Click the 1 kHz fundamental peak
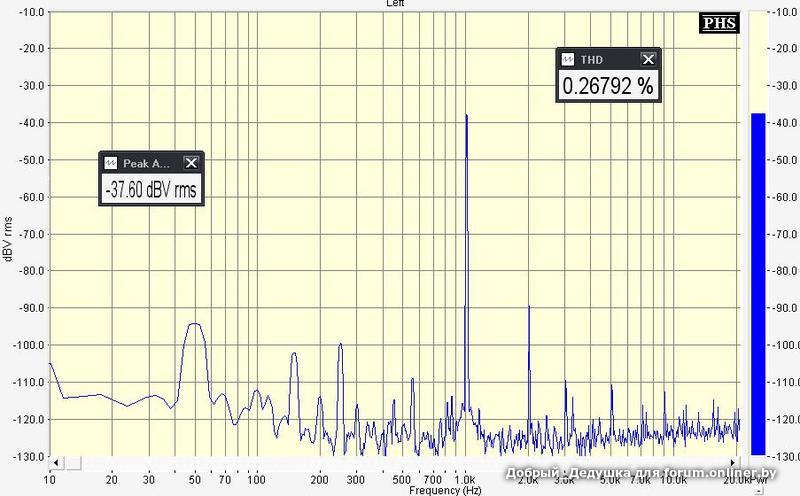Image resolution: width=800 pixels, height=496 pixels. [x=466, y=116]
